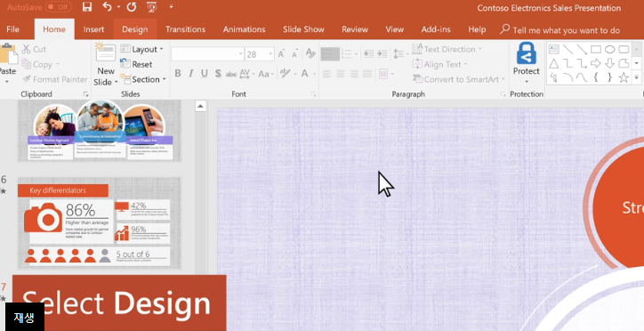Switch to the Insert tab
Image resolution: width=644 pixels, height=331 pixels.
(x=93, y=29)
